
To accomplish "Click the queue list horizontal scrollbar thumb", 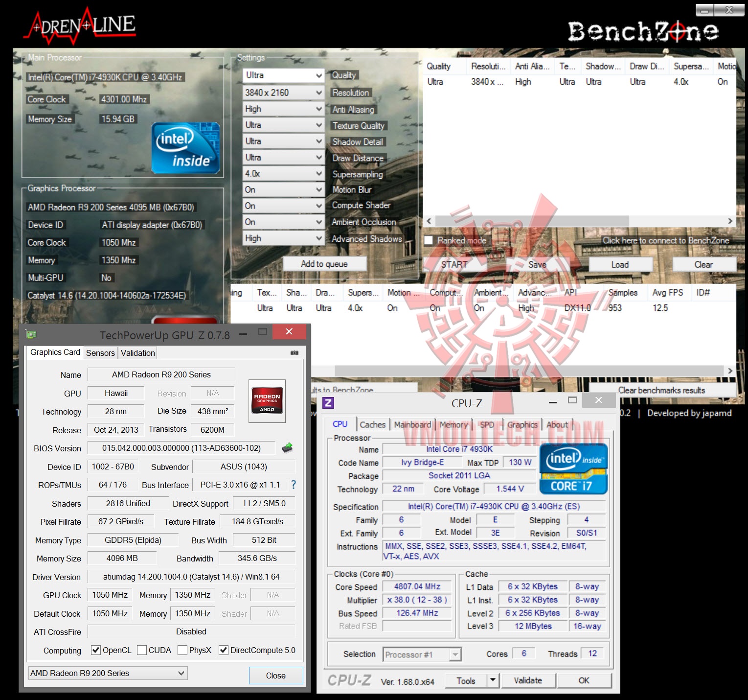I will 532,221.
